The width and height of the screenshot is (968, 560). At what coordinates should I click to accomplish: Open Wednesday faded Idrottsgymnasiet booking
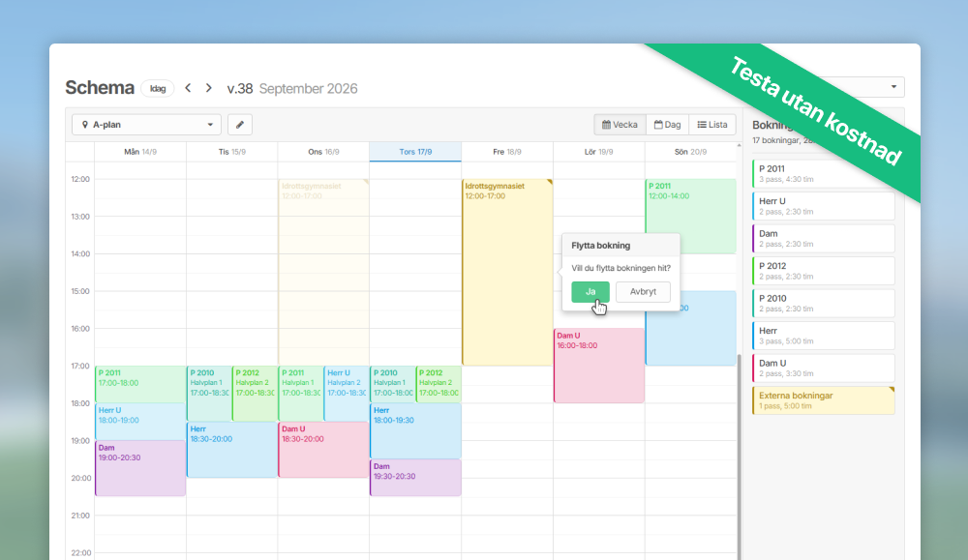tap(323, 272)
